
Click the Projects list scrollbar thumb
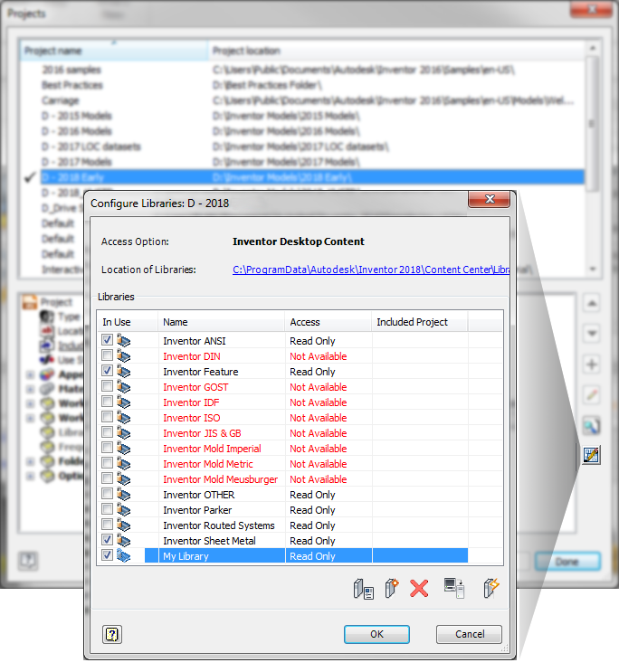click(x=593, y=123)
